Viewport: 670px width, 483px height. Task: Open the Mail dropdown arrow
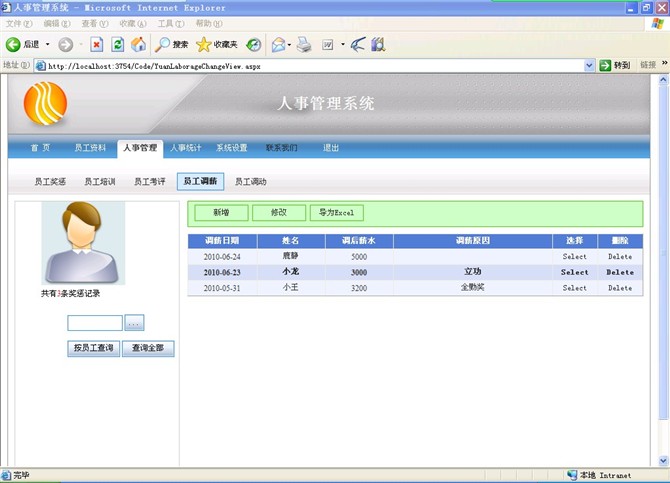(289, 44)
